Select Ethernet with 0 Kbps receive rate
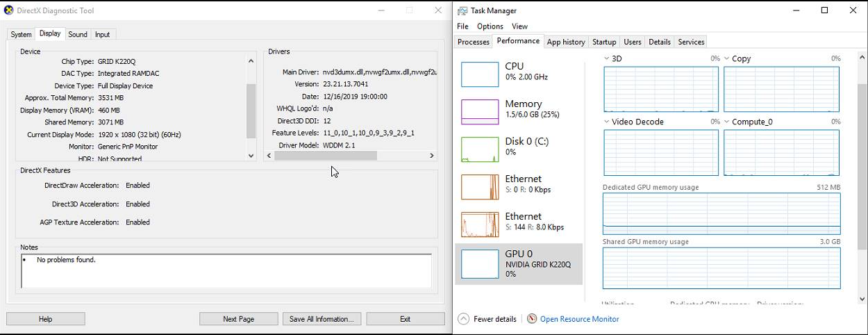Image resolution: width=868 pixels, height=335 pixels. pyautogui.click(x=519, y=186)
